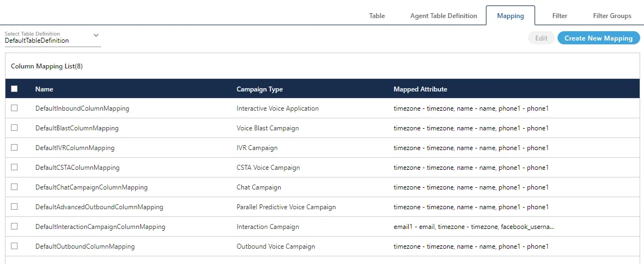Click the Outbound Voice Campaign cell
The image size is (644, 264).
pyautogui.click(x=276, y=246)
